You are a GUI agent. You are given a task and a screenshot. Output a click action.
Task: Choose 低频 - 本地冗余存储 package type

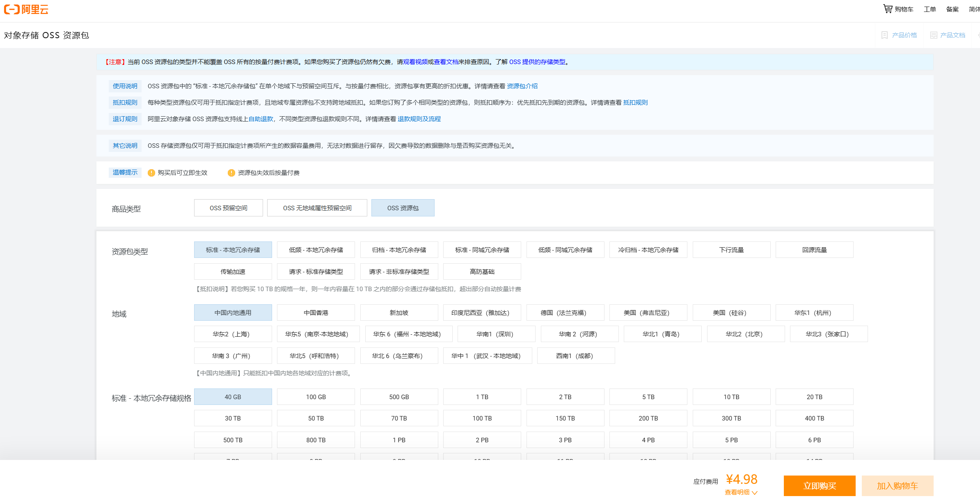coord(316,250)
